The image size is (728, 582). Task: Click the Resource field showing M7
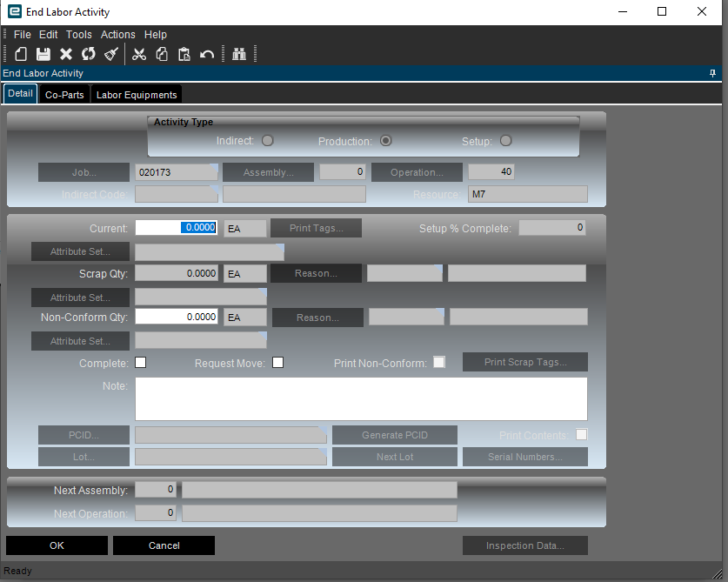click(x=528, y=194)
